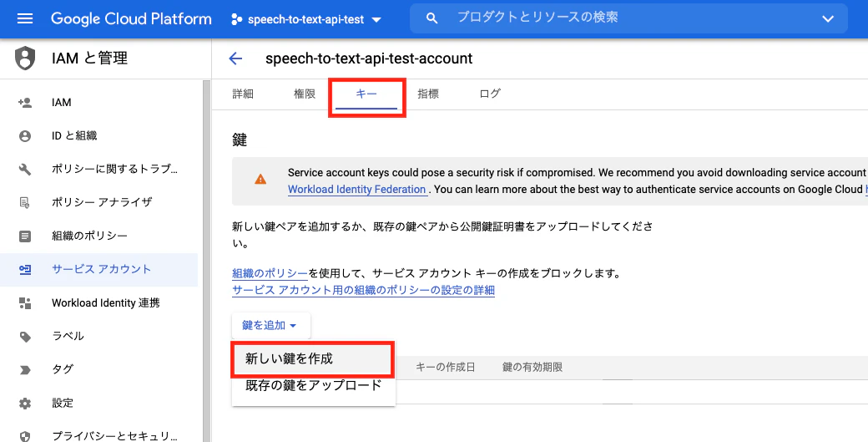Click the search magnifier icon

click(x=432, y=19)
